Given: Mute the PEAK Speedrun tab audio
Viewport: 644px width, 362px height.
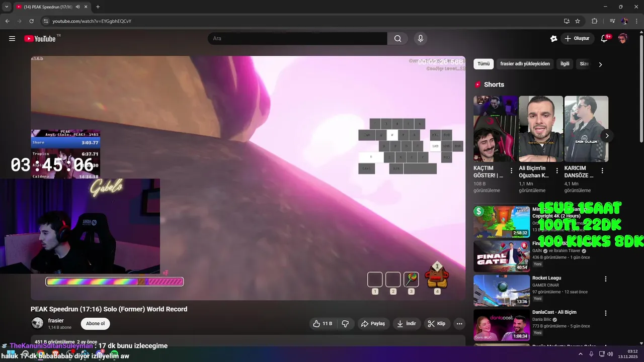Looking at the screenshot, I should (x=77, y=7).
